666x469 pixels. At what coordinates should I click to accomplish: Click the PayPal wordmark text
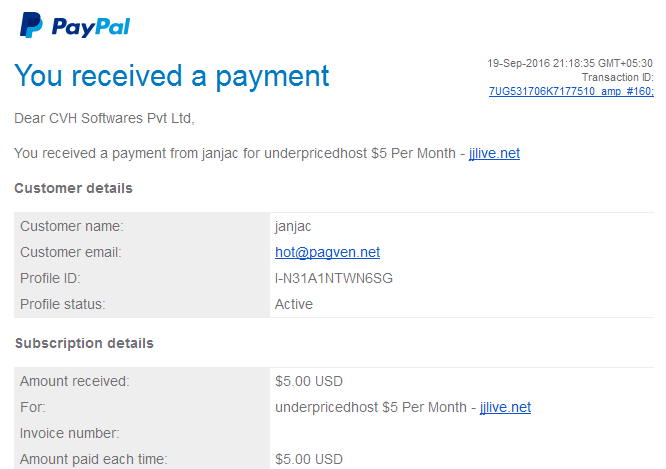[91, 26]
